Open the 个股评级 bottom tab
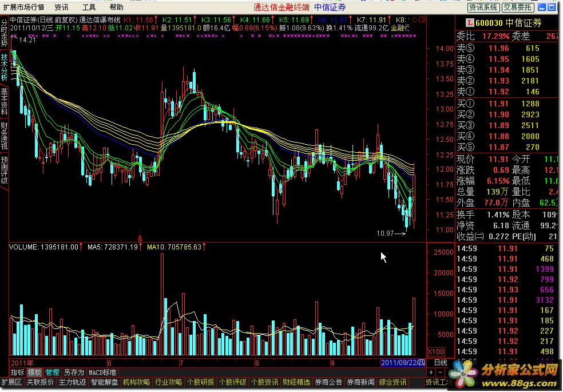Image resolution: width=563 pixels, height=392 pixels. (x=232, y=383)
